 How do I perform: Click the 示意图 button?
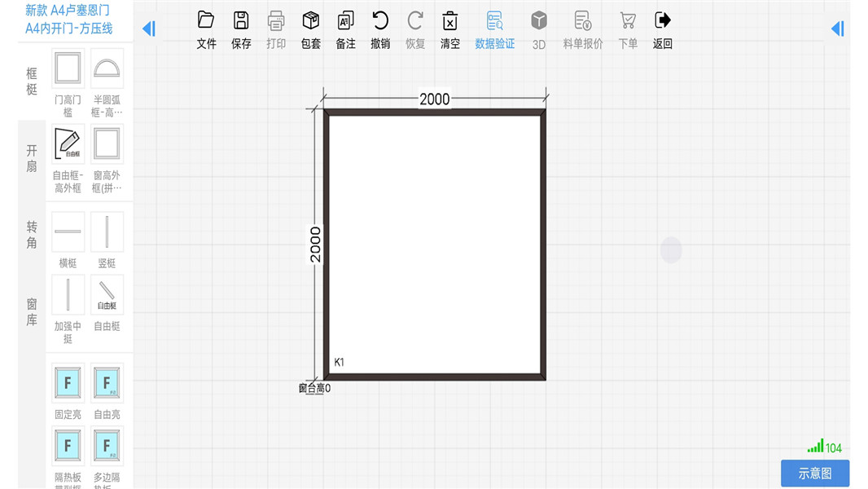click(x=814, y=474)
